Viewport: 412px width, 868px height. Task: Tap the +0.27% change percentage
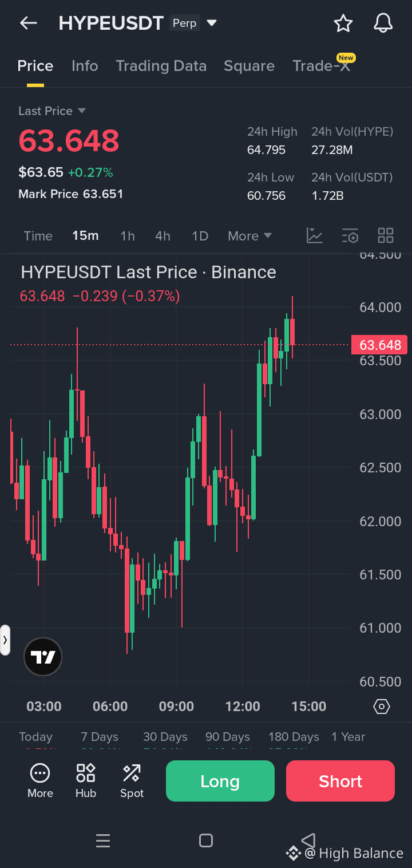(x=90, y=172)
